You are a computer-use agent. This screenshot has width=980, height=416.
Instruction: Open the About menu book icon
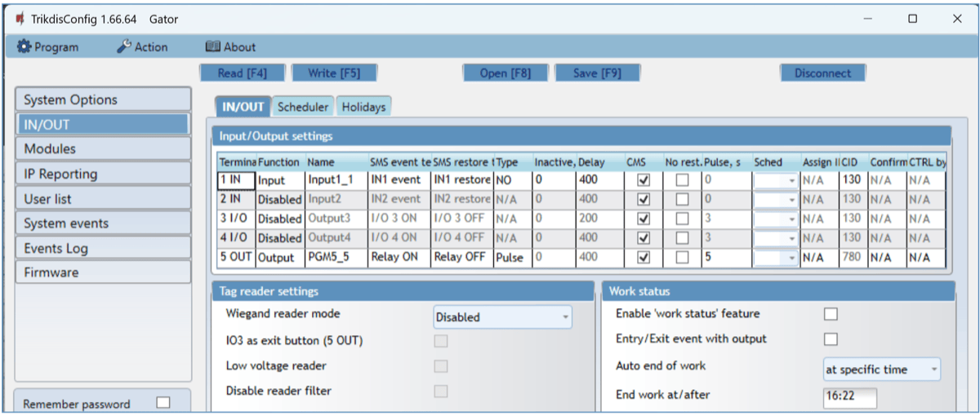coord(212,47)
